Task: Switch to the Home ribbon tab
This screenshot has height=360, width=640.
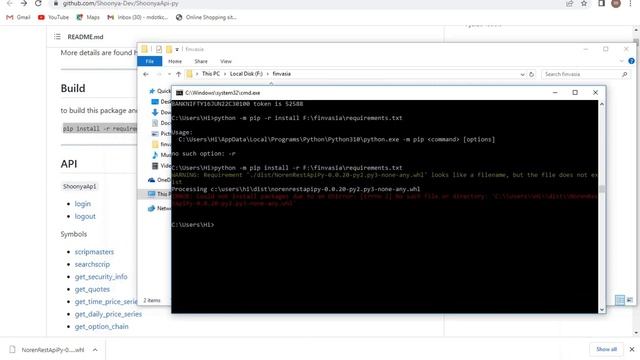Action: (175, 61)
